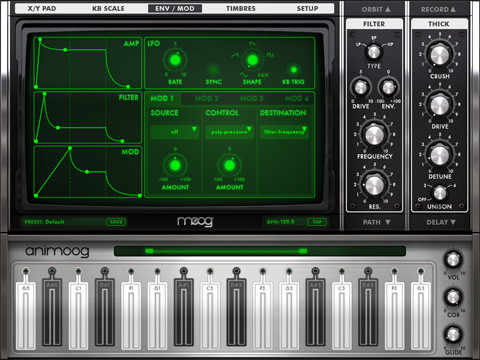The width and height of the screenshot is (480, 360).
Task: Play the C2 key
Action: coord(210,315)
